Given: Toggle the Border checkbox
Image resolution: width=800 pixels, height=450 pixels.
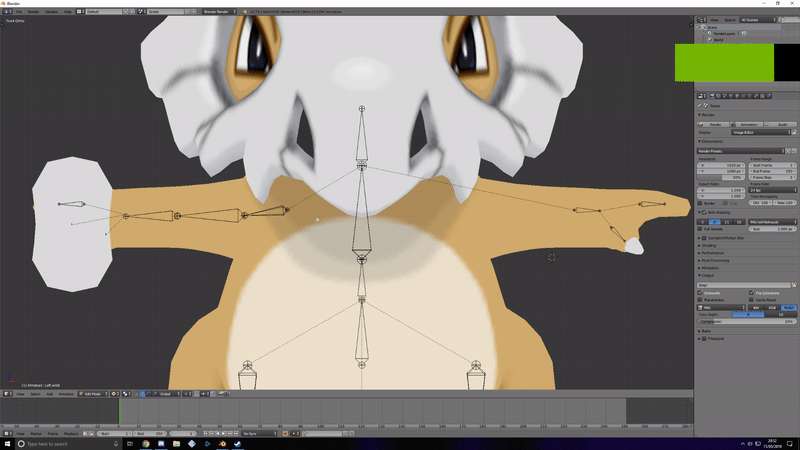Looking at the screenshot, I should click(701, 203).
